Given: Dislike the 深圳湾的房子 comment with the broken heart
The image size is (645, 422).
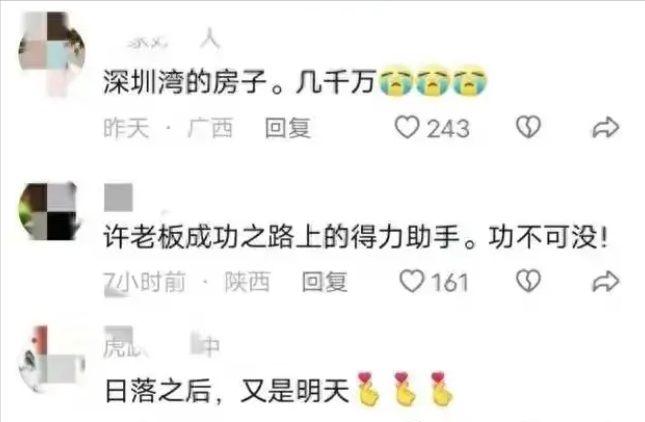Looking at the screenshot, I should pyautogui.click(x=528, y=127).
